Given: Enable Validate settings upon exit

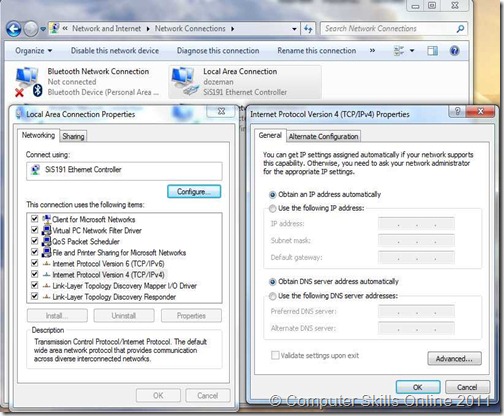Looking at the screenshot, I should pyautogui.click(x=275, y=355).
